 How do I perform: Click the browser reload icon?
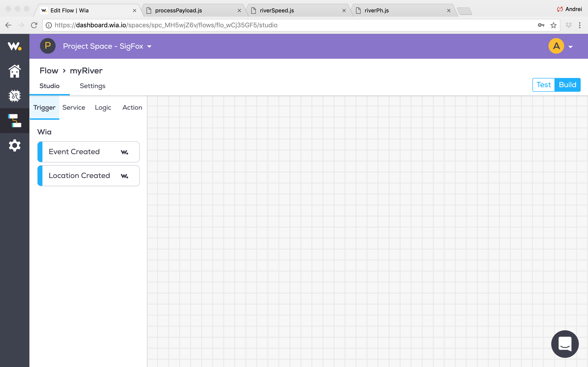coord(34,25)
